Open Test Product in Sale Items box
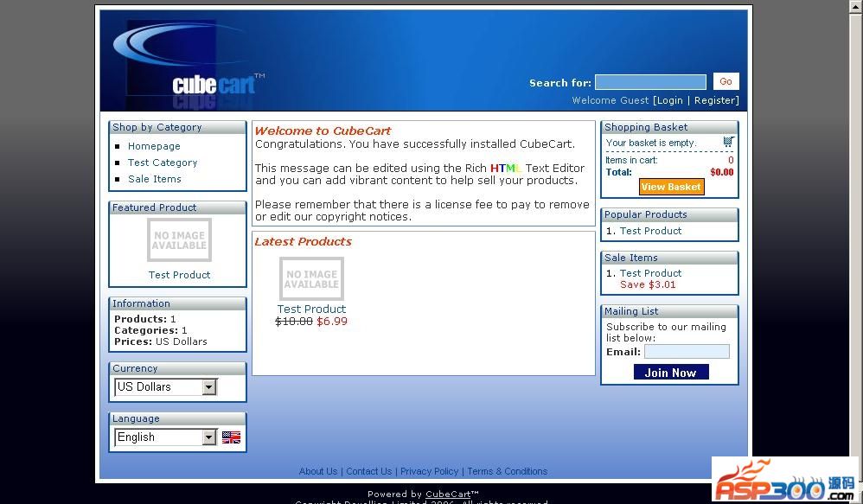Screen dimensions: 863x504 click(x=650, y=273)
